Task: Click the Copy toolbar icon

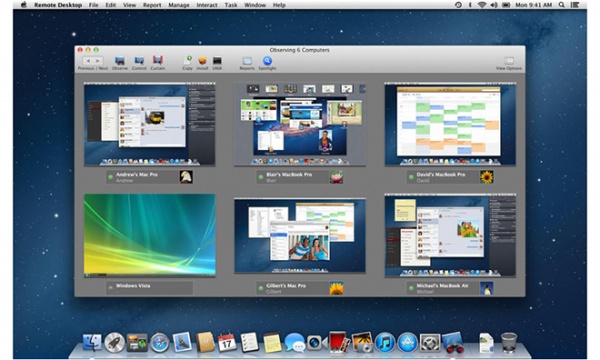Action: [188, 61]
